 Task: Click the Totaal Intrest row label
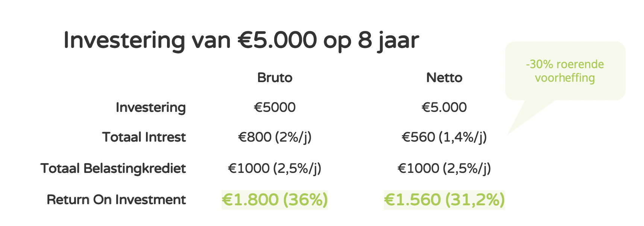pyautogui.click(x=144, y=137)
